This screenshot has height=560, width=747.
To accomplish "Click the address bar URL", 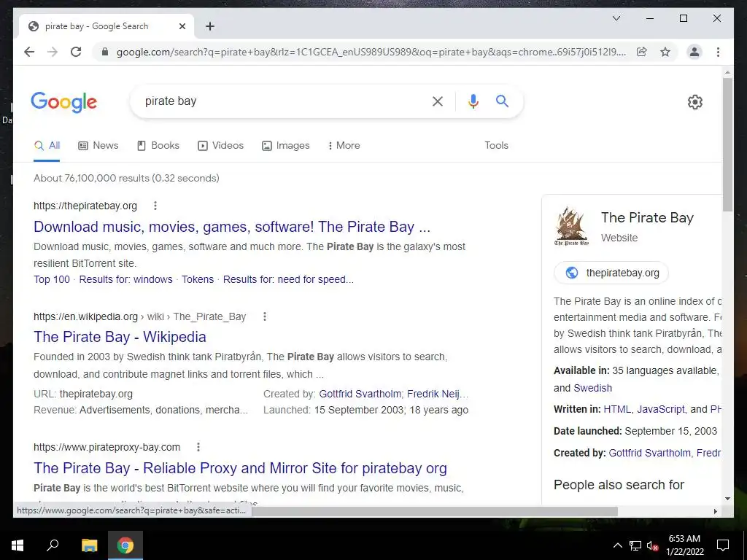I will tap(371, 52).
